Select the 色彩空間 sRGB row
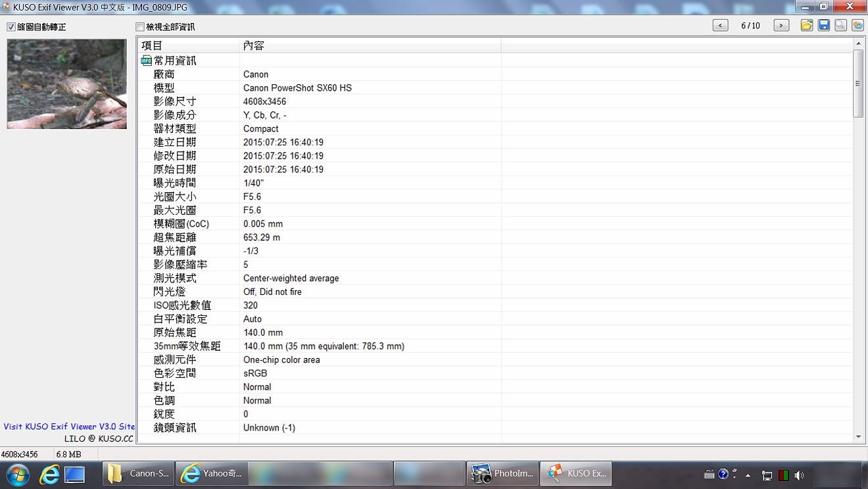The image size is (868, 489). coord(494,373)
